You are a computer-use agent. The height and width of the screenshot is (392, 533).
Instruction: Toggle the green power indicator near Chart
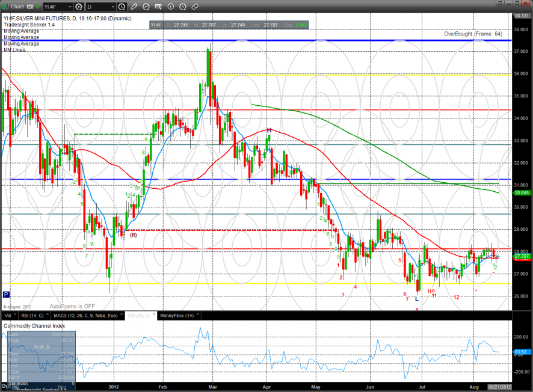point(39,7)
